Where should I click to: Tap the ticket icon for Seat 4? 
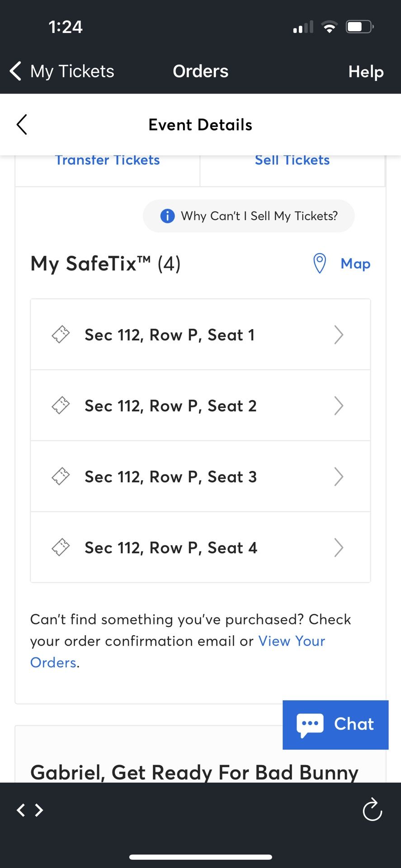tap(60, 547)
